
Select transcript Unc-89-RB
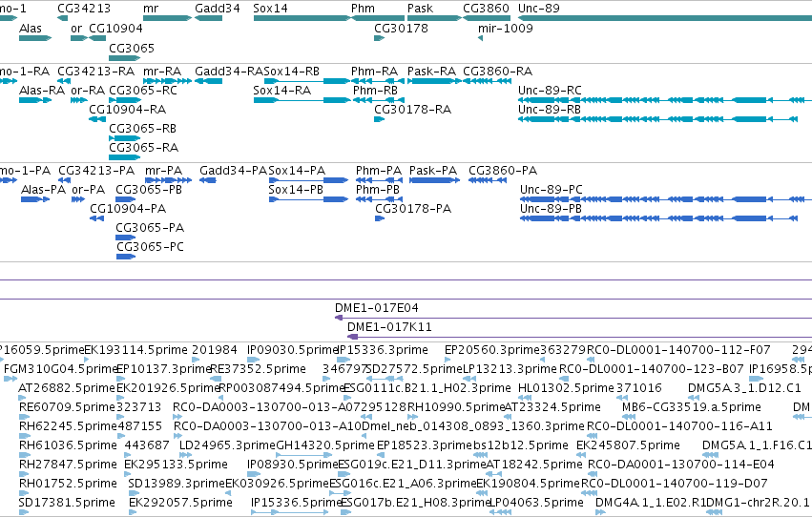click(x=657, y=119)
